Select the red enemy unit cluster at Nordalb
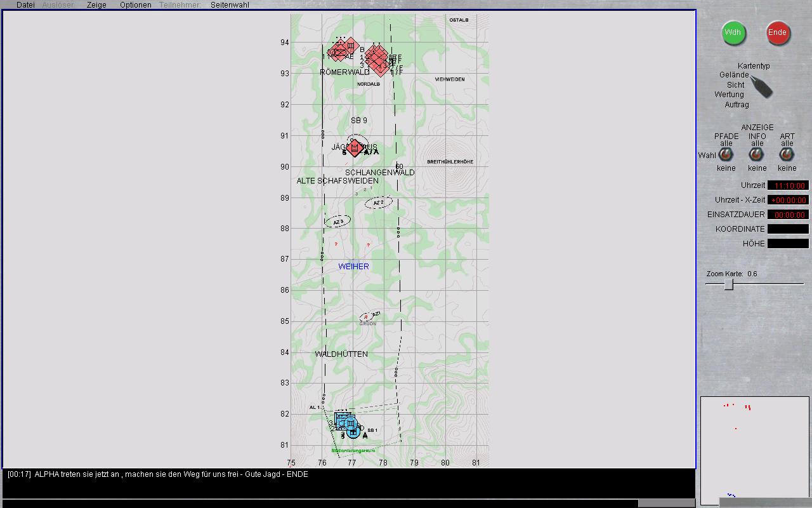 coord(377,61)
